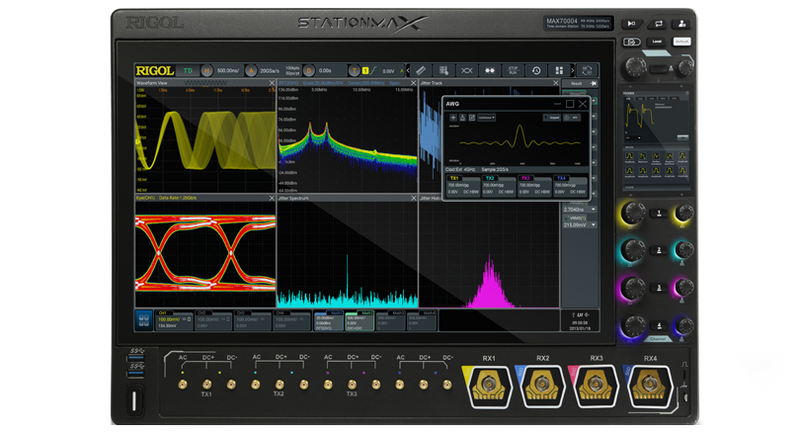Select the TX2 channel card in AWG
This screenshot has height=435, width=800.
point(498,186)
